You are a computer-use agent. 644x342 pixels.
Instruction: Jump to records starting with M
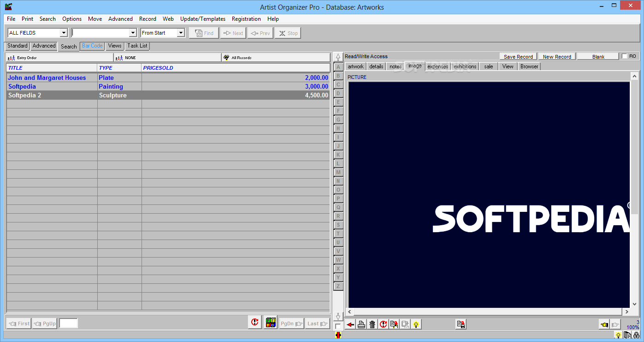click(x=338, y=172)
